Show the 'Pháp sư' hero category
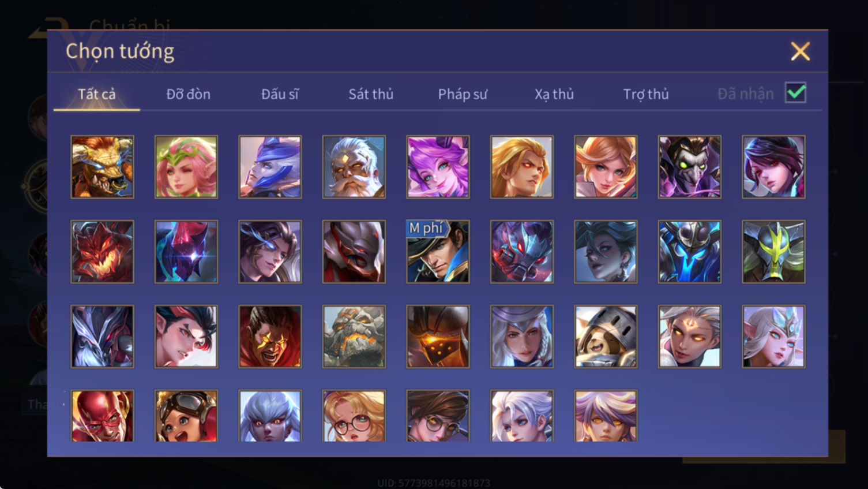This screenshot has height=489, width=868. tap(463, 94)
